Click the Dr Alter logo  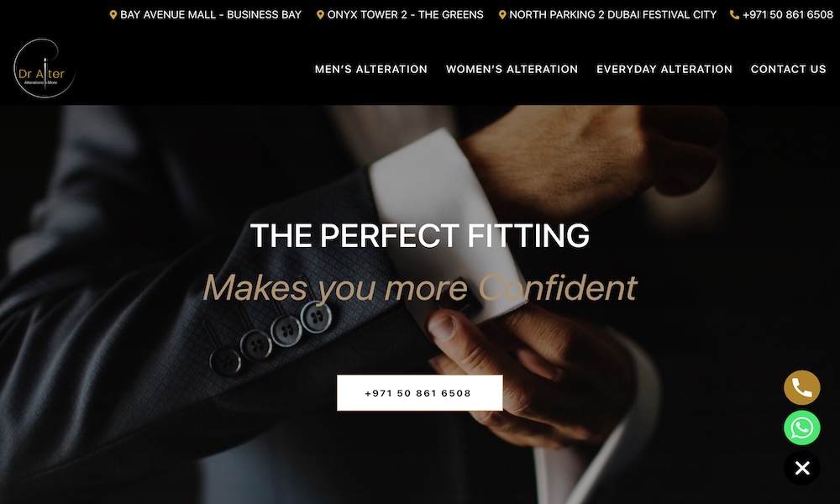pyautogui.click(x=44, y=69)
